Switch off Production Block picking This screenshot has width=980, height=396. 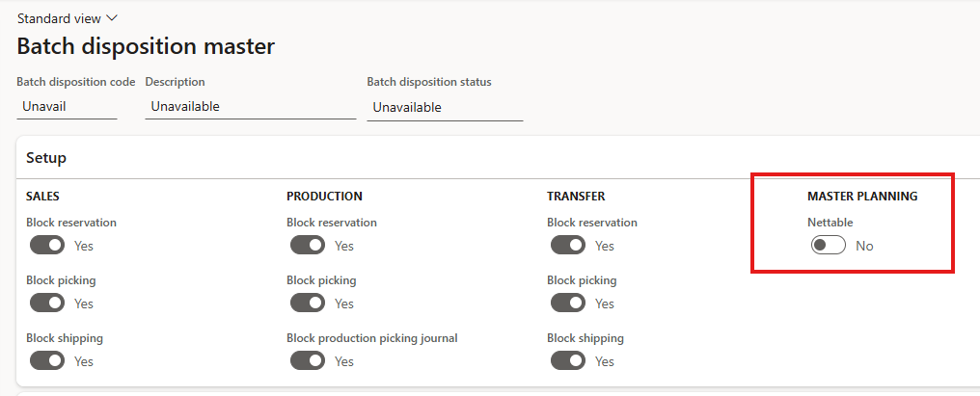pos(308,304)
